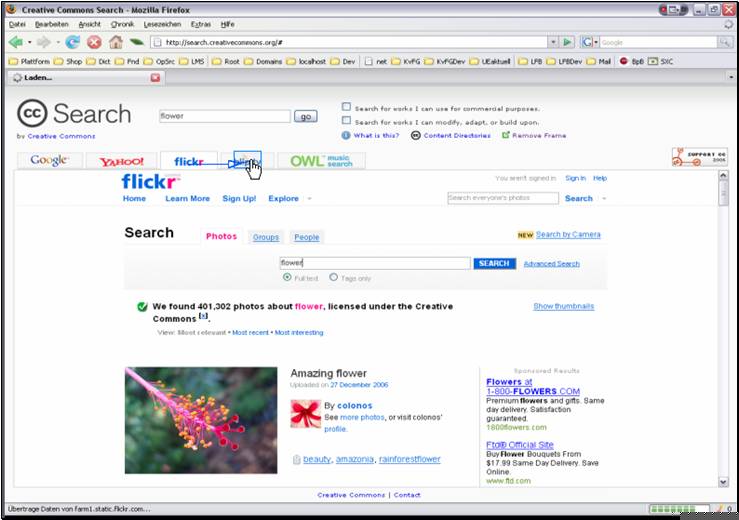Image resolution: width=739 pixels, height=520 pixels.
Task: Open the URL address bar history dropdown
Action: click(552, 42)
